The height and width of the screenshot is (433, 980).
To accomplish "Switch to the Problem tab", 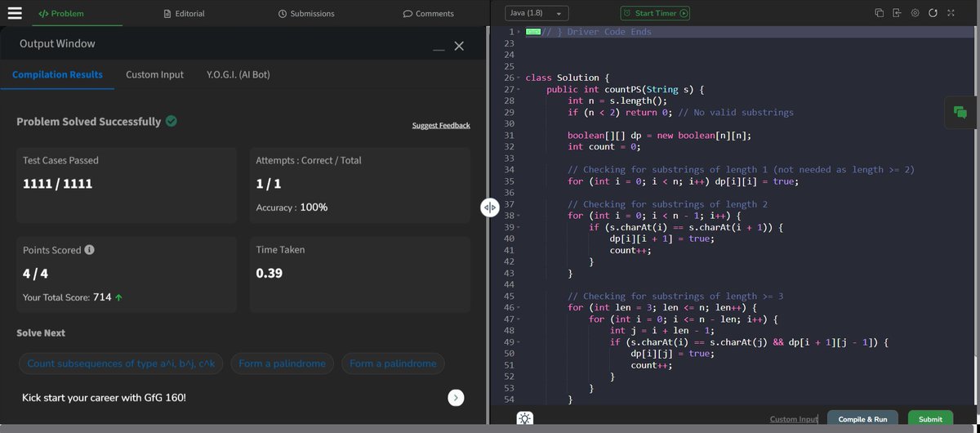I will pos(61,14).
